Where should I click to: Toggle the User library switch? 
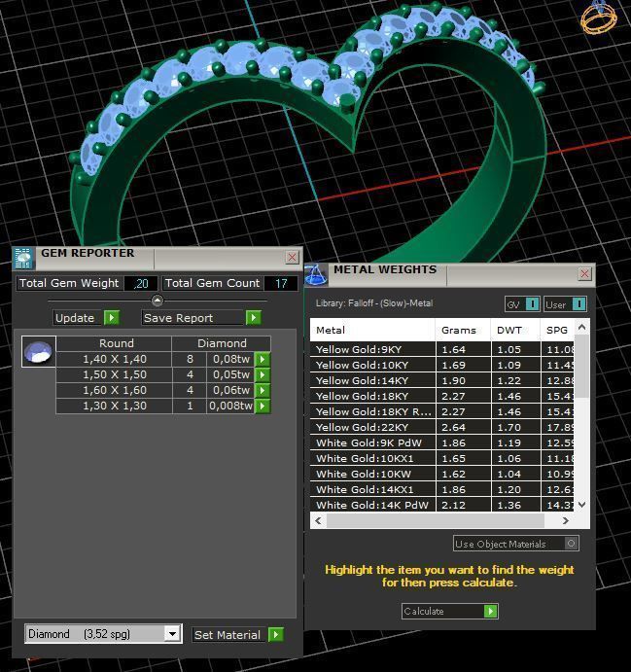tap(578, 304)
